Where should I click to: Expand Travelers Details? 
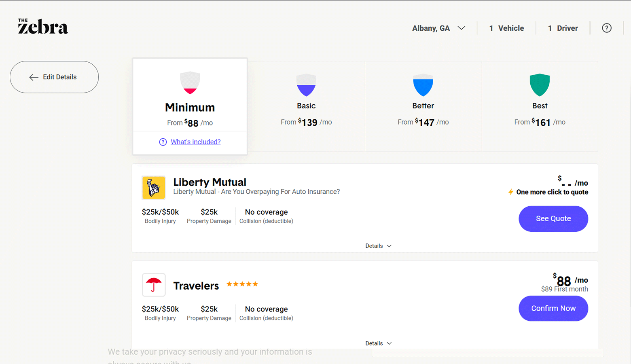[x=378, y=343]
